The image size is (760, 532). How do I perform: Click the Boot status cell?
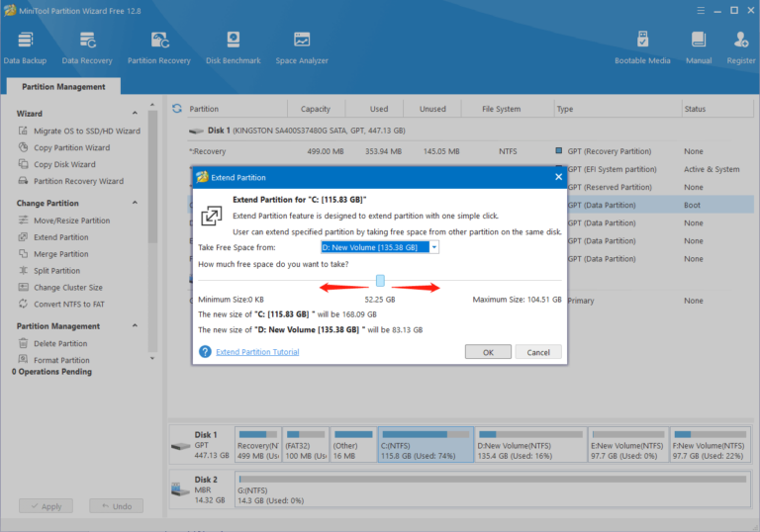pyautogui.click(x=692, y=205)
